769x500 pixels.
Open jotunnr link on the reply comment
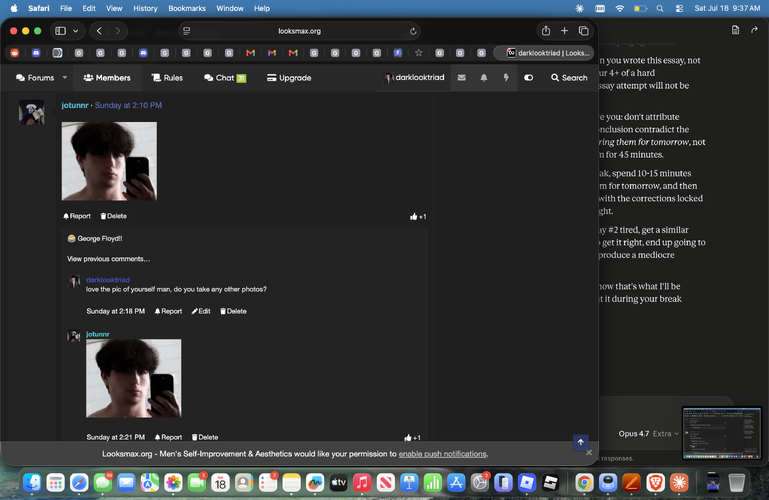point(98,334)
